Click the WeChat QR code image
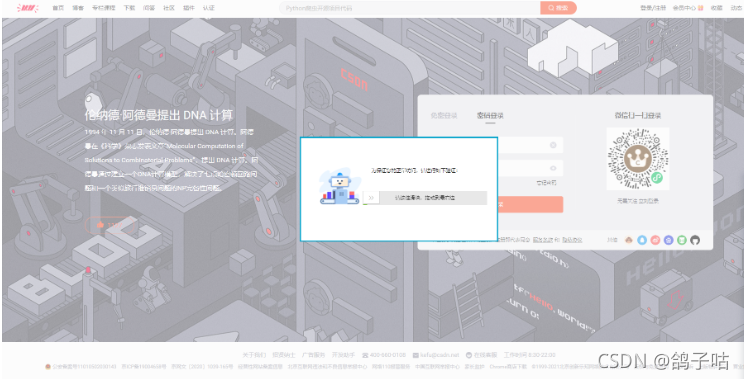The height and width of the screenshot is (379, 744). (x=638, y=158)
